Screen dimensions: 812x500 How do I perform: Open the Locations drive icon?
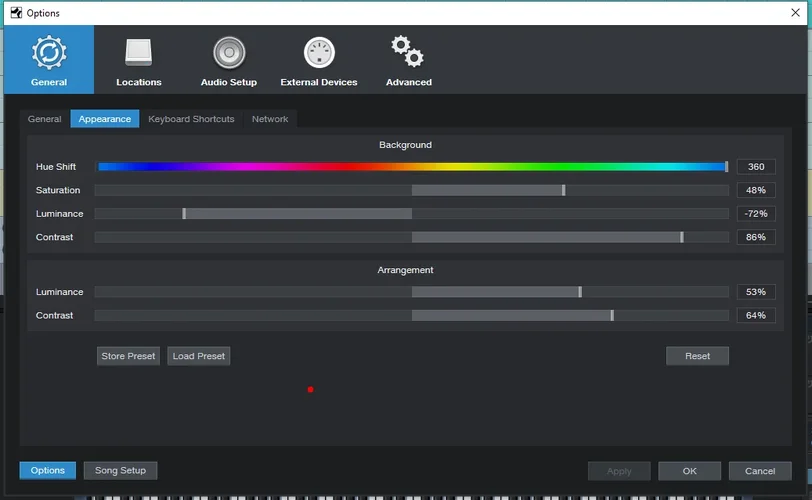[x=138, y=53]
